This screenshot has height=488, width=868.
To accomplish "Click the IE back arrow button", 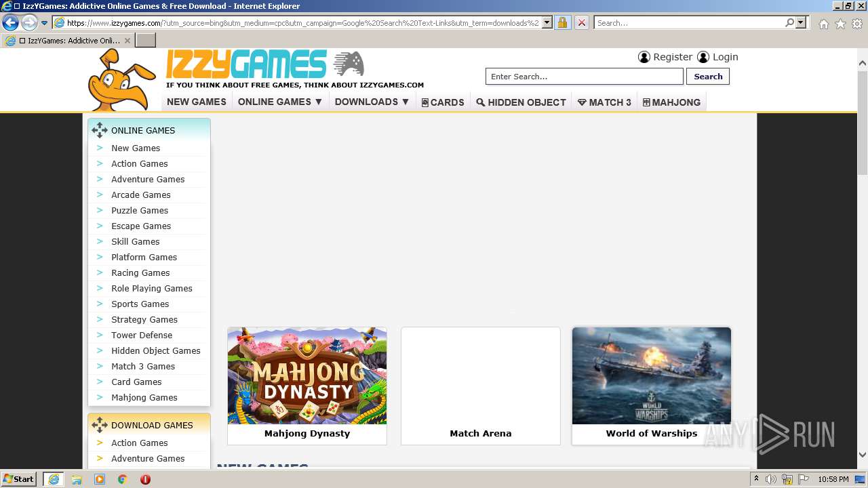I will (10, 22).
